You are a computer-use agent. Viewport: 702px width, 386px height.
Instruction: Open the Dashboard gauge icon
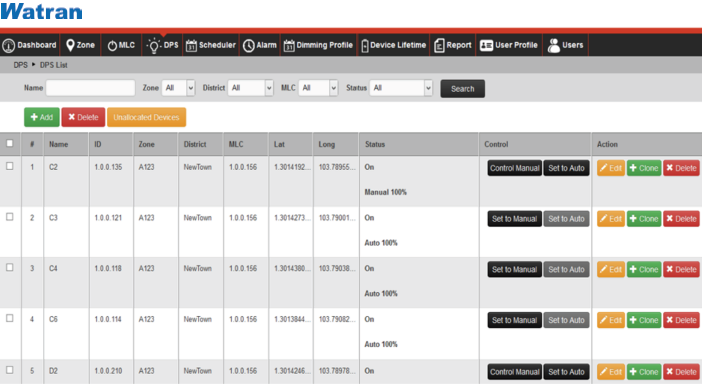(x=9, y=45)
